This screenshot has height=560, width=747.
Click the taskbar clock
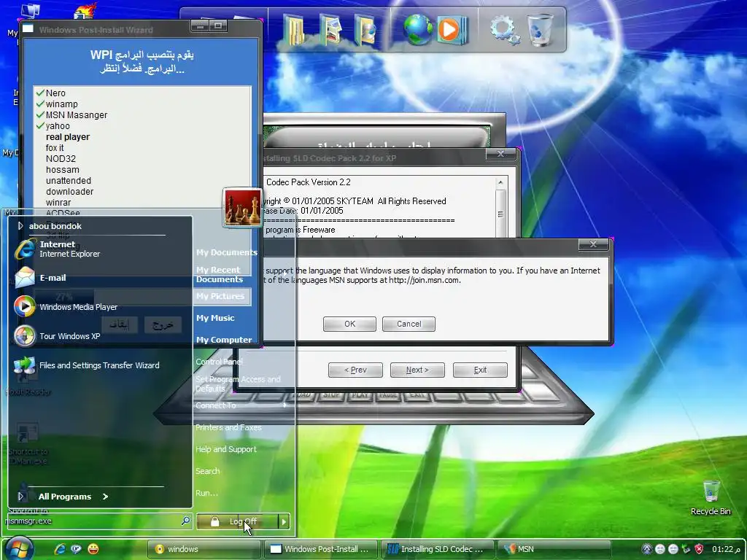coord(726,549)
